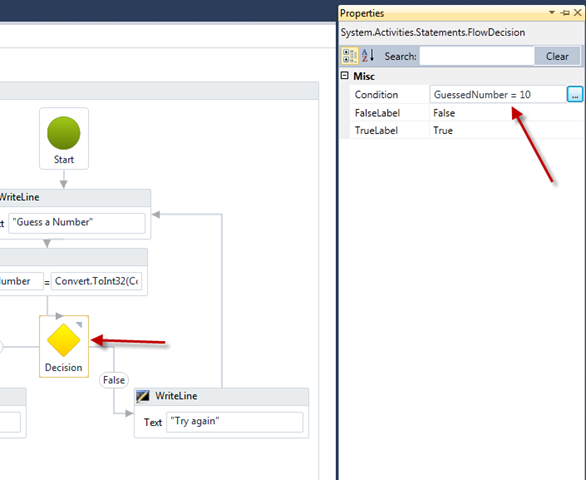Select the green Start node

[64, 133]
